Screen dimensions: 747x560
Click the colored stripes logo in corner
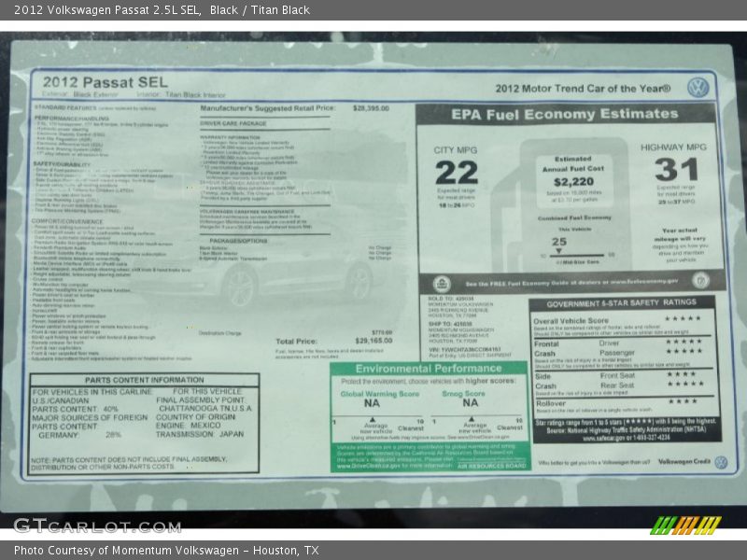click(685, 525)
